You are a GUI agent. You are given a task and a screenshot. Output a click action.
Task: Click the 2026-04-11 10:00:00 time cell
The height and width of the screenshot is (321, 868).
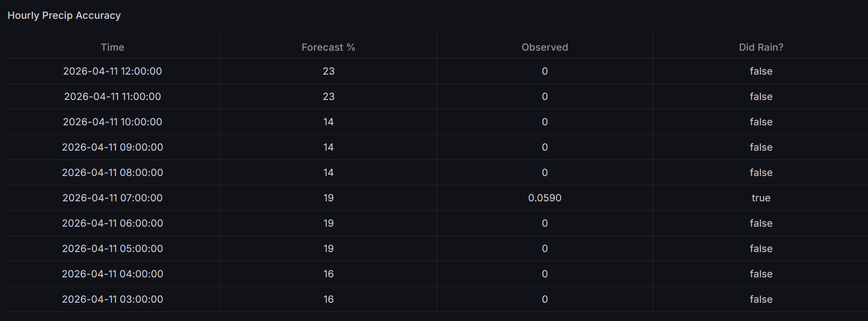(x=112, y=122)
